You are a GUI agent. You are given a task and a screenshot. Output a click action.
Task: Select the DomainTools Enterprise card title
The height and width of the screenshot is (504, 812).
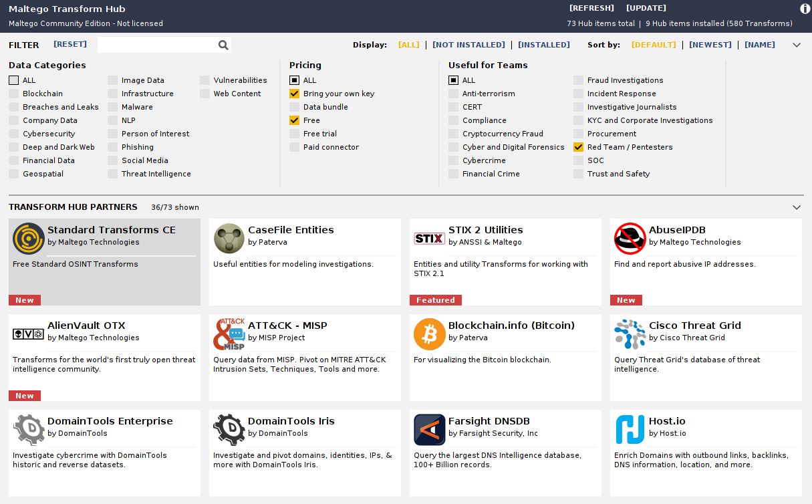110,421
